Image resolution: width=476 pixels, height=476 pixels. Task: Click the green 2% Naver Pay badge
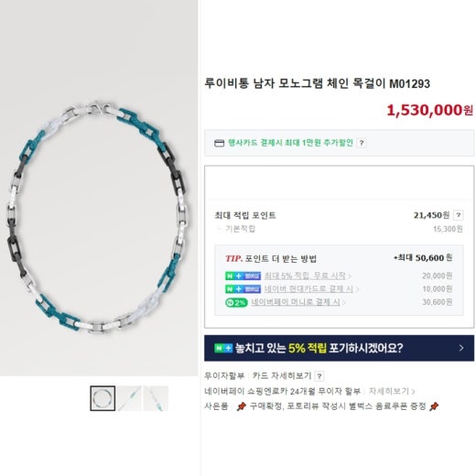click(x=236, y=302)
